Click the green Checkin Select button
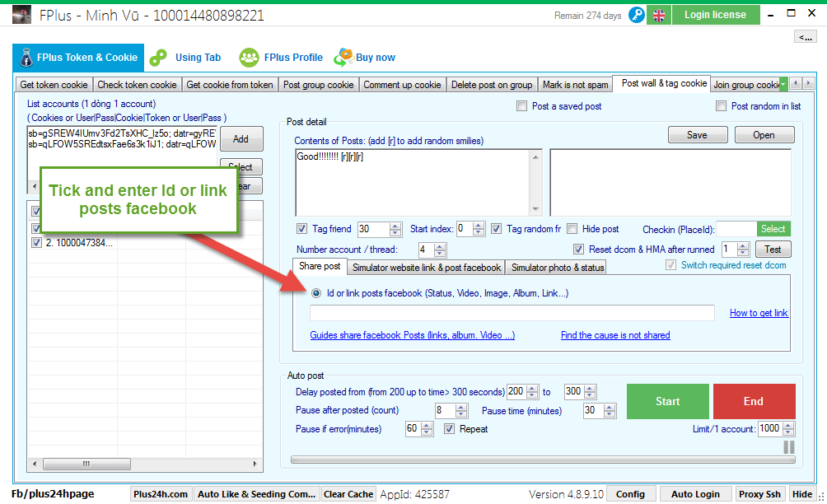The height and width of the screenshot is (504, 827). [773, 229]
